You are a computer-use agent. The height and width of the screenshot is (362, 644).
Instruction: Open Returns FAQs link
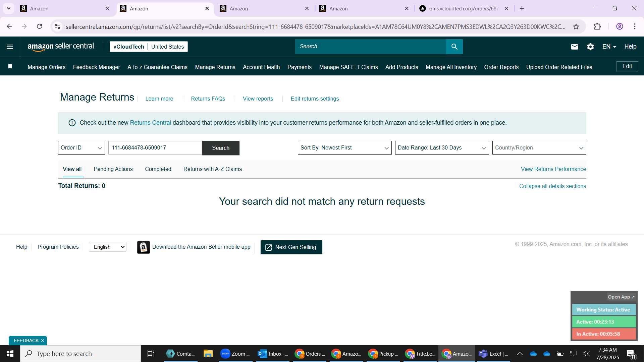point(208,99)
